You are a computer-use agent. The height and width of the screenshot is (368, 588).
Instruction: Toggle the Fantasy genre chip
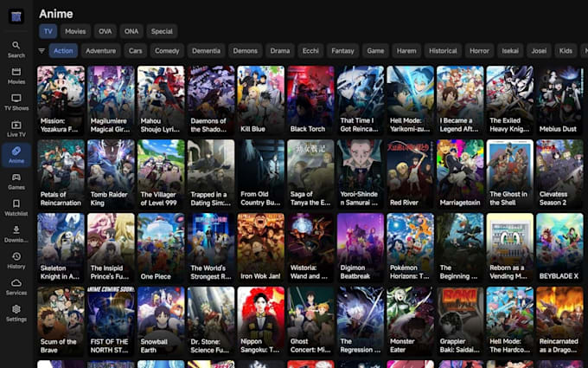tap(342, 51)
